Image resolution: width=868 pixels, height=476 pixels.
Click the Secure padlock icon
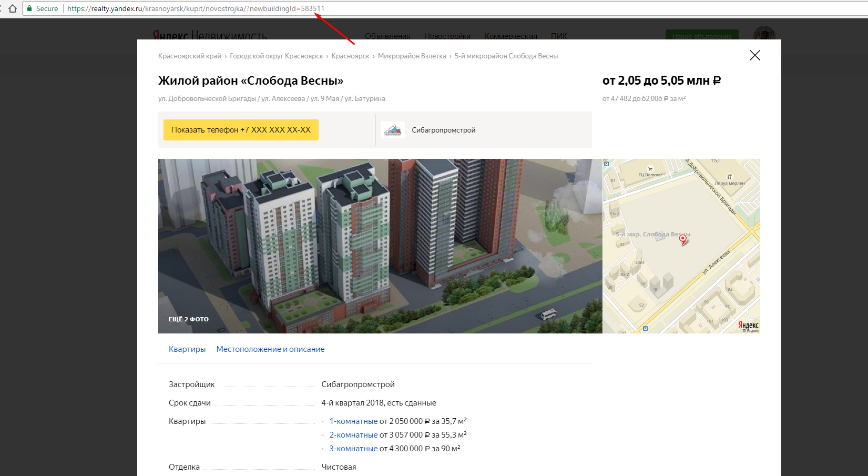click(x=29, y=8)
